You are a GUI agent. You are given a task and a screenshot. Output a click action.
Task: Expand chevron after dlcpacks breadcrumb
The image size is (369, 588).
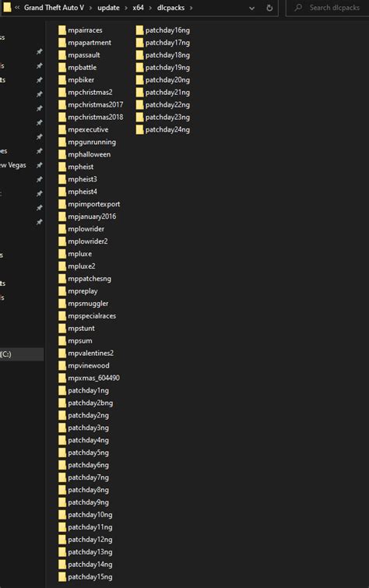pyautogui.click(x=191, y=8)
